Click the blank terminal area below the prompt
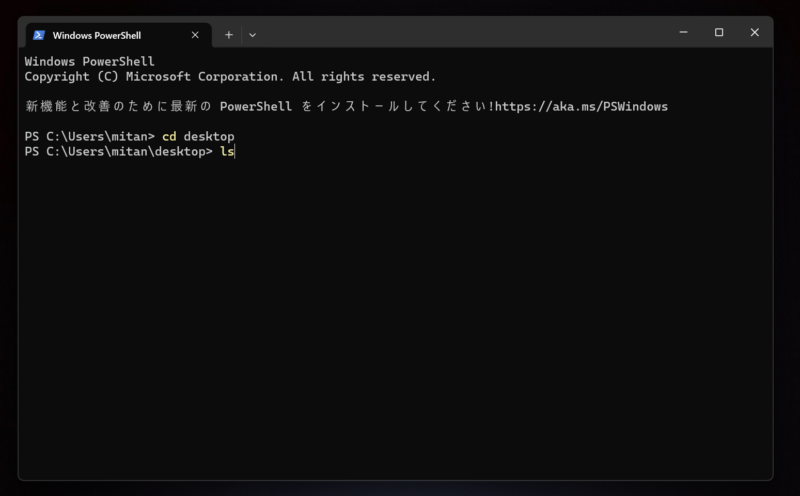 [x=395, y=316]
